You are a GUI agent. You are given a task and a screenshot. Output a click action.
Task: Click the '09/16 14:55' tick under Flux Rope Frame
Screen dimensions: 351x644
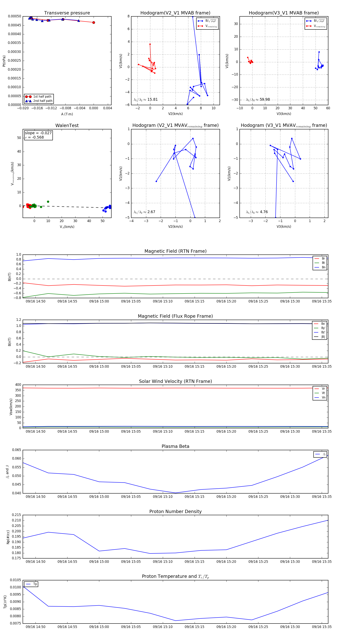pos(67,366)
